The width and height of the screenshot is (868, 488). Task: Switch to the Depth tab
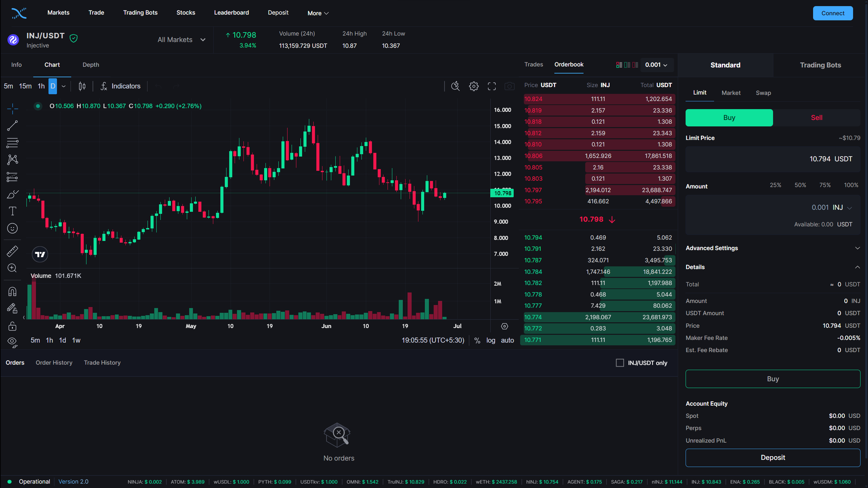pyautogui.click(x=91, y=65)
